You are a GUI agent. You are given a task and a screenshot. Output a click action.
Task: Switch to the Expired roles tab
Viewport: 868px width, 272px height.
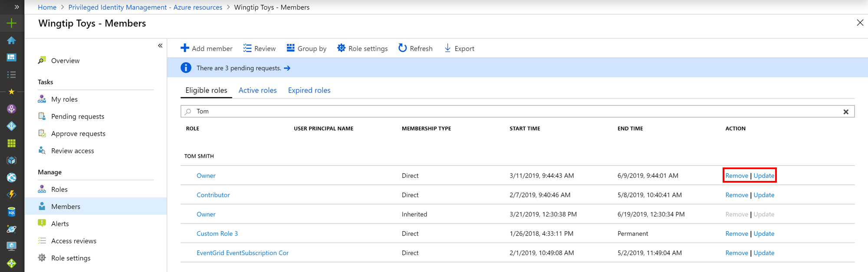309,90
